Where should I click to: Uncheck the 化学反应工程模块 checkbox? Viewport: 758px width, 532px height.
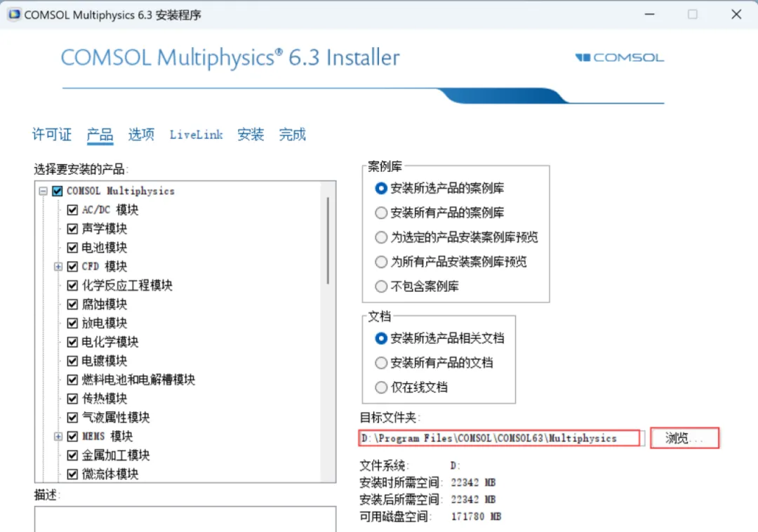[72, 285]
